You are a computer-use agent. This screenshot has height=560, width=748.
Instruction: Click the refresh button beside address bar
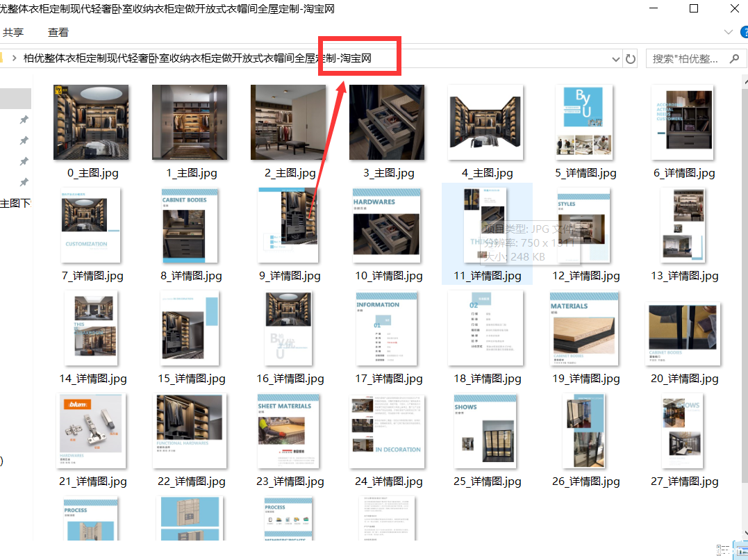tap(631, 59)
